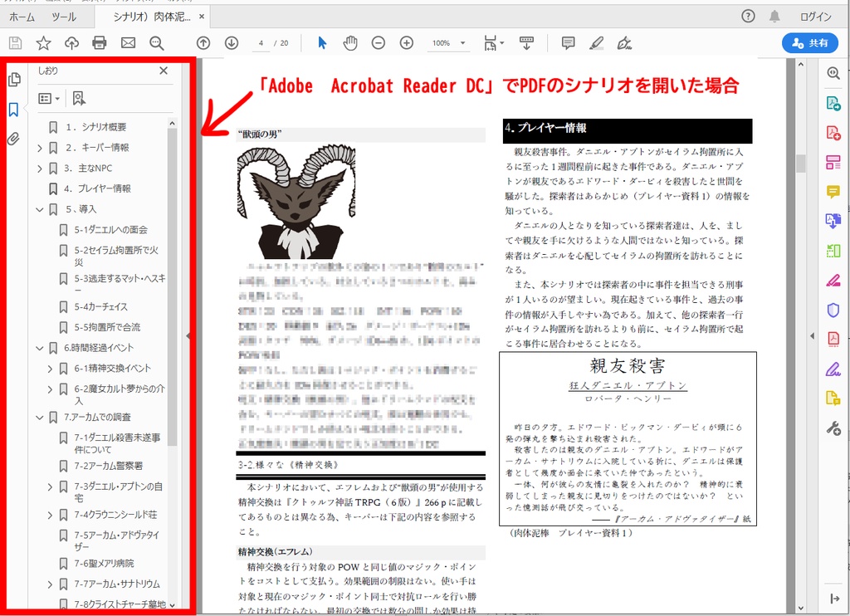Expand the 7-3ダニエル・アプトンの自宅 bookmark
This screenshot has width=850, height=616.
point(50,487)
